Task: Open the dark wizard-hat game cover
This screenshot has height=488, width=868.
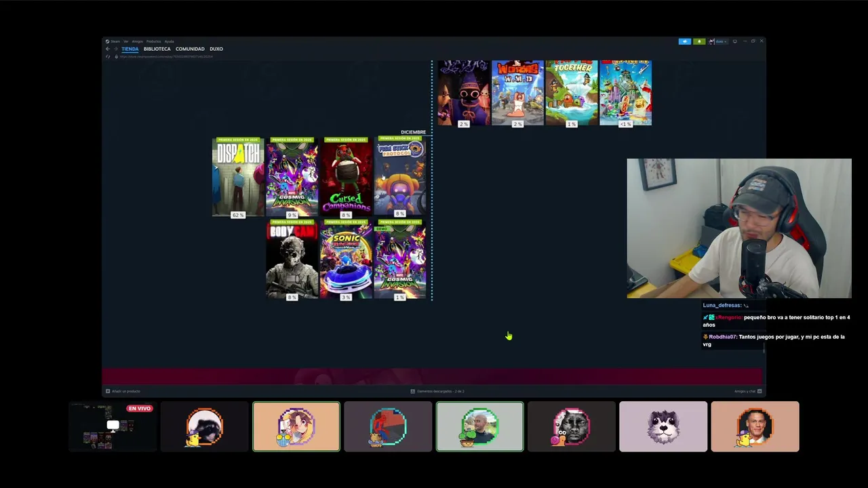Action: (x=463, y=93)
